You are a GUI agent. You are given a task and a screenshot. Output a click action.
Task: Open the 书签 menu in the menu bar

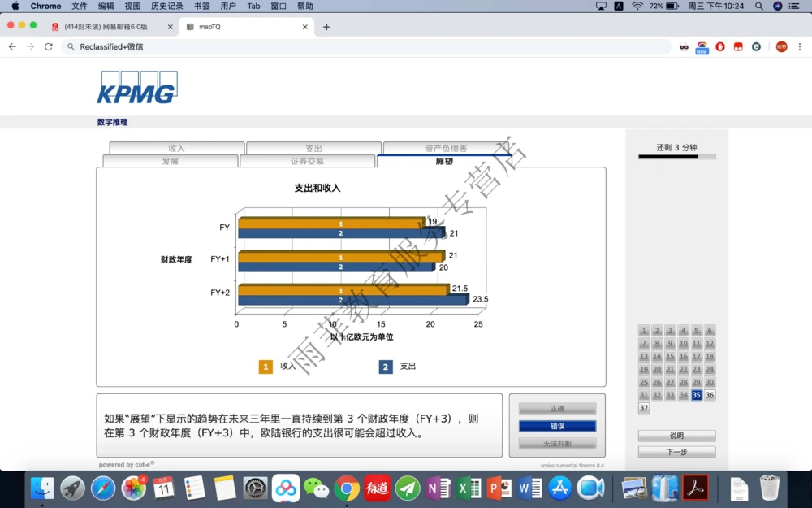[x=201, y=6]
